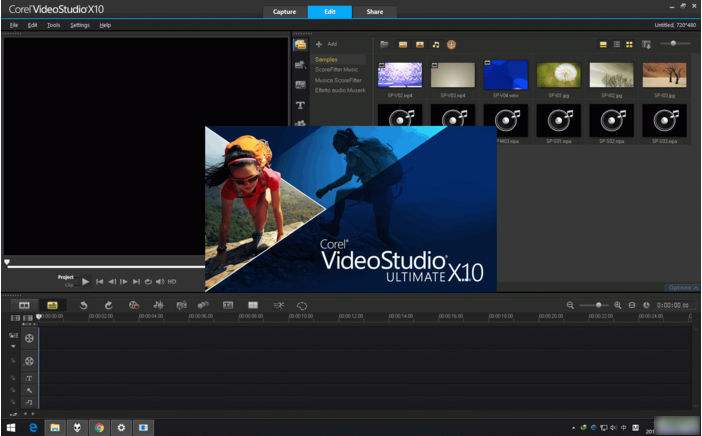Viewport: 702px width, 436px height.
Task: Toggle HD preview mode
Action: point(172,282)
